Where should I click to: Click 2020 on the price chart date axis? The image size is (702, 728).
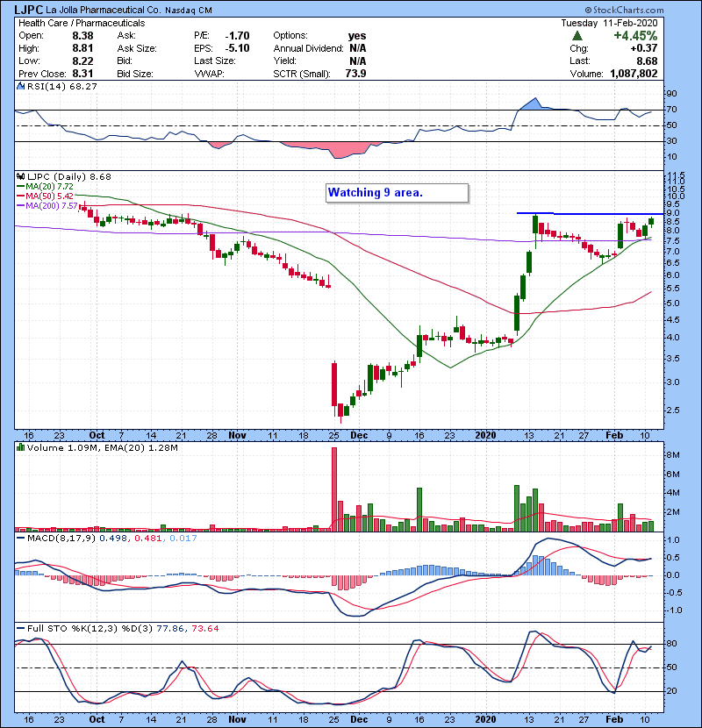tap(485, 436)
